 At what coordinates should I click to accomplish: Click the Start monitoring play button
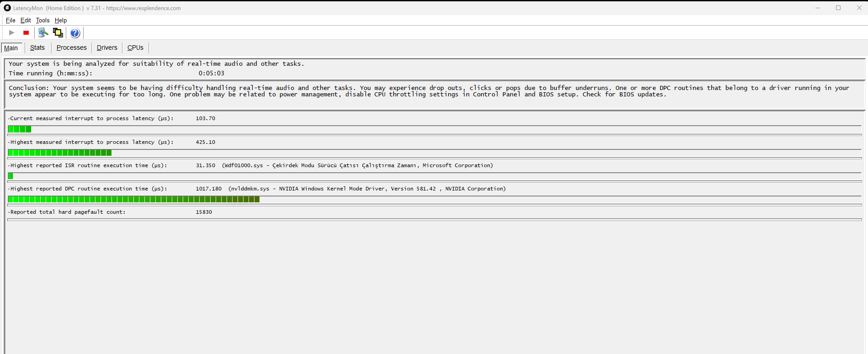tap(12, 32)
